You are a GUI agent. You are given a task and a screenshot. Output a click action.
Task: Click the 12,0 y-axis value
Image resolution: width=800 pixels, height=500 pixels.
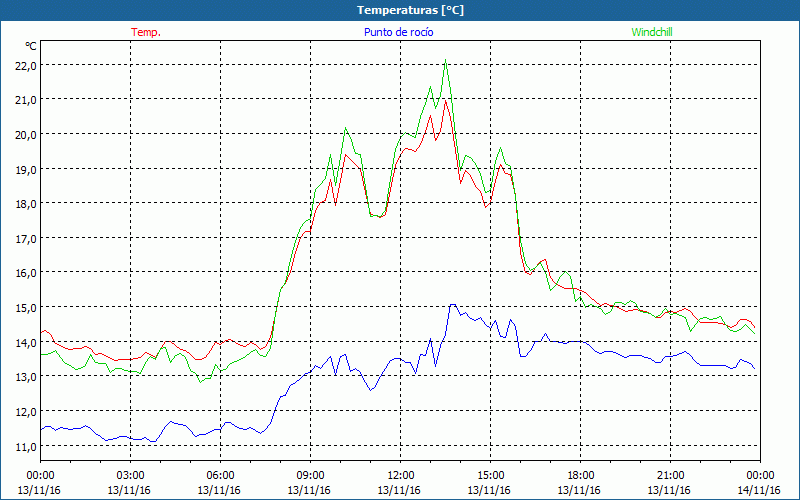(27, 412)
